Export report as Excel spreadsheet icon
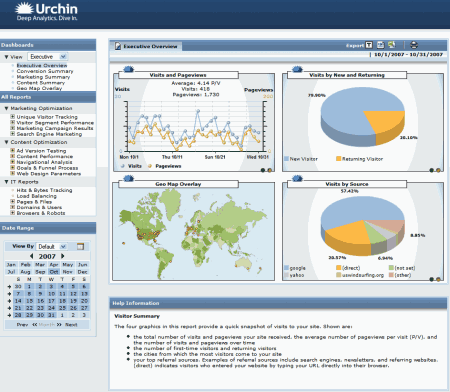Viewport: 450px width, 392px height. (391, 45)
